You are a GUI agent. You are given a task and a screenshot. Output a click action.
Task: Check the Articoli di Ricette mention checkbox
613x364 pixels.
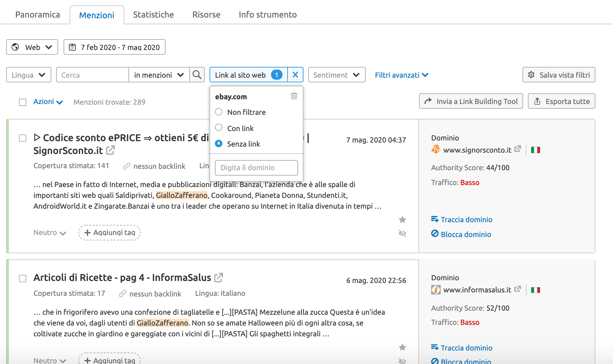[23, 279]
